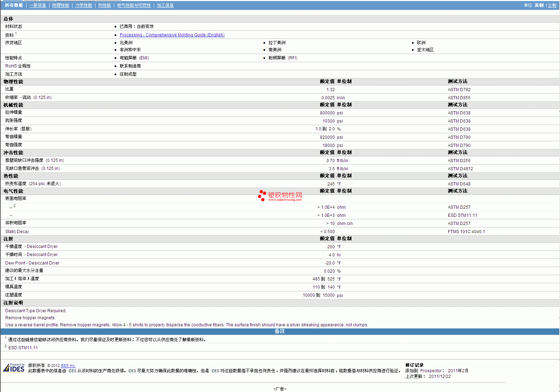Open ASTM D4812 test method
This screenshot has height=392, width=560.
click(460, 169)
